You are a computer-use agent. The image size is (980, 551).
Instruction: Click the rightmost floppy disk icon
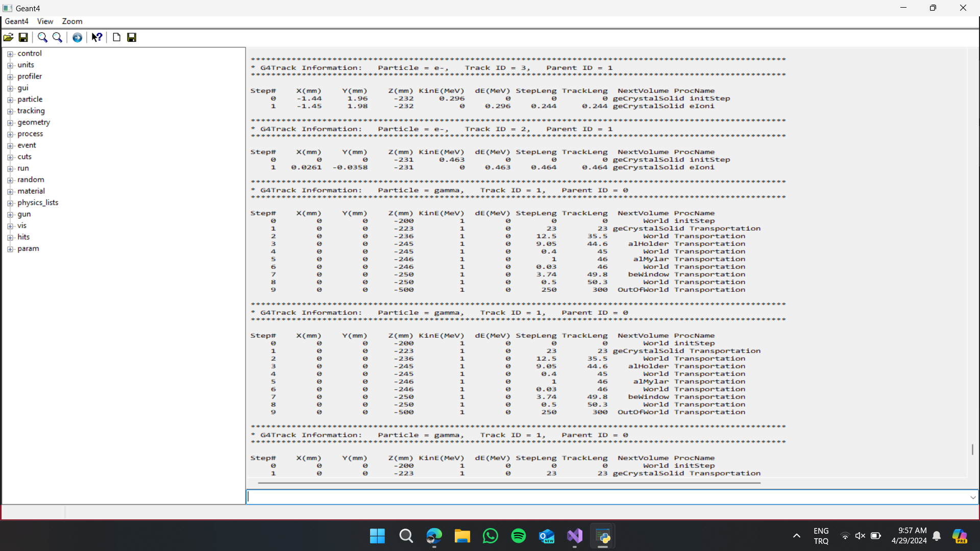point(132,37)
